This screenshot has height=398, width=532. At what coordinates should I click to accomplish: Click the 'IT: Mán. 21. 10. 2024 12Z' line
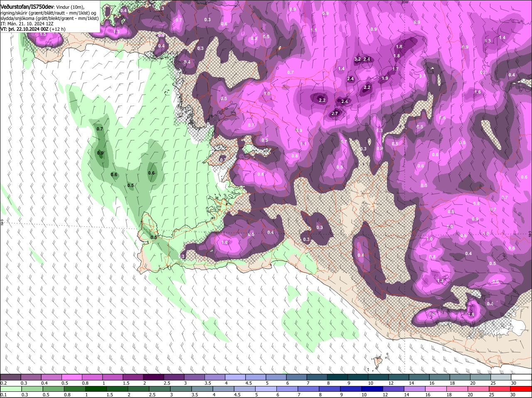coord(26,24)
